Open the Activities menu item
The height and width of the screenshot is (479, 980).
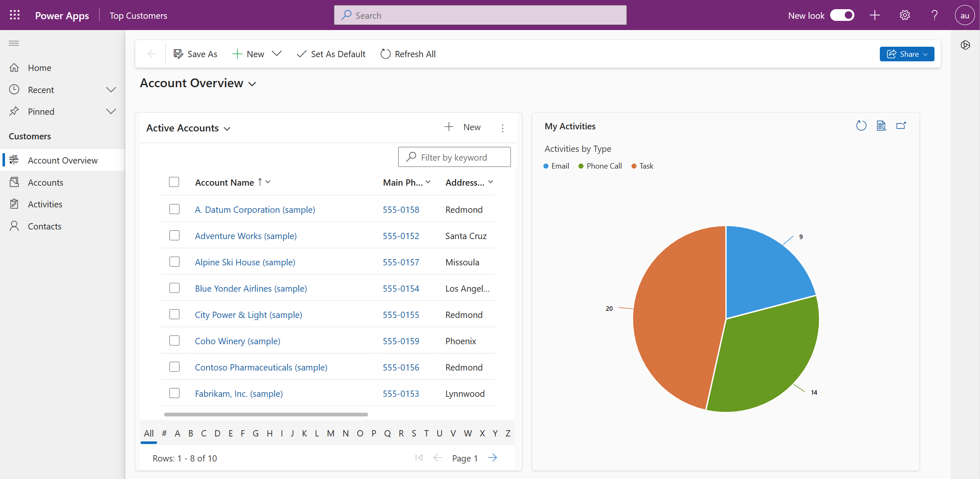[45, 203]
